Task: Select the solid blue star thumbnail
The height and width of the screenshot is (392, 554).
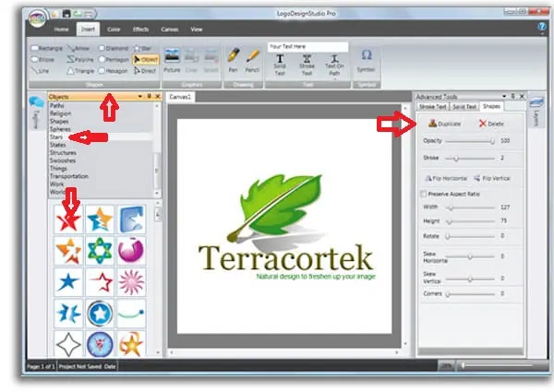Action: 68,282
